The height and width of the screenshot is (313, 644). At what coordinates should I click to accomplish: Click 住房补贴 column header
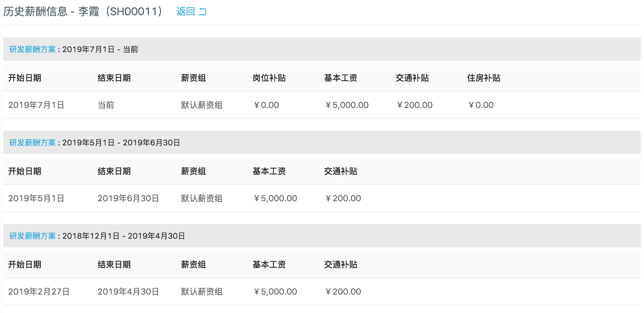tap(484, 78)
